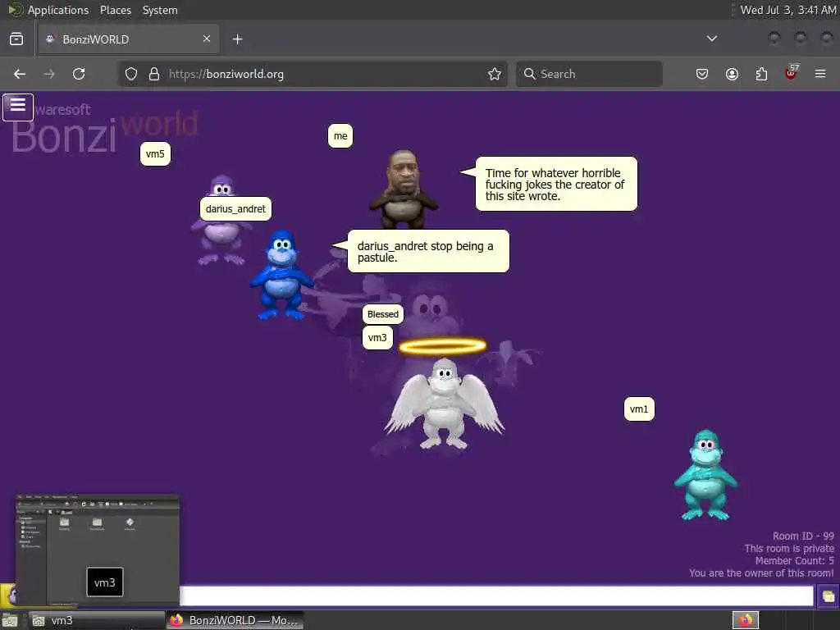
Task: Focus the Firefox Search box
Action: [589, 74]
